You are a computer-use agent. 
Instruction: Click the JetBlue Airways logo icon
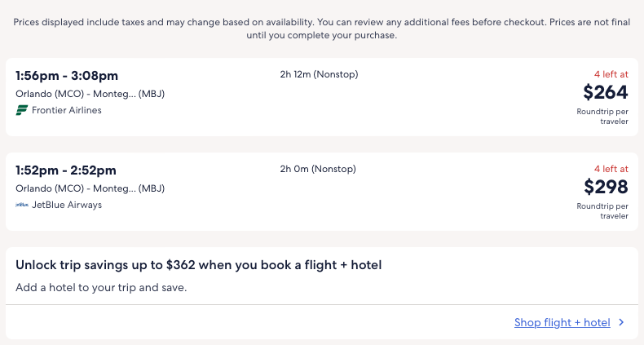[22, 205]
